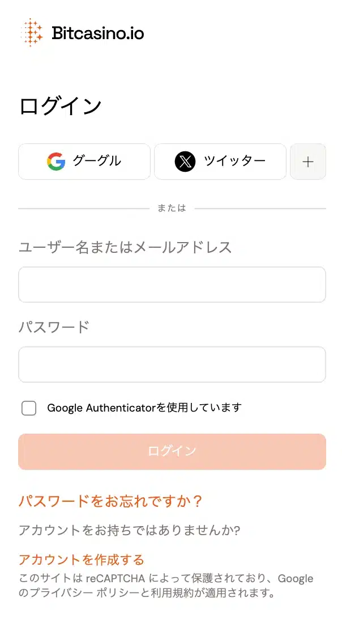This screenshot has height=644, width=342.
Task: Click the ユーザー名またはメールアドレス field label
Action: [126, 247]
